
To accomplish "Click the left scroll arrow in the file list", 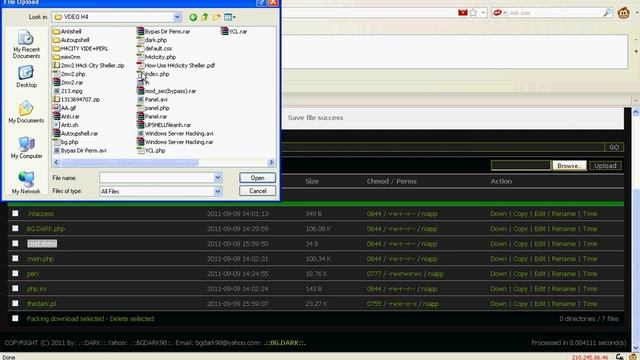I will [56, 162].
